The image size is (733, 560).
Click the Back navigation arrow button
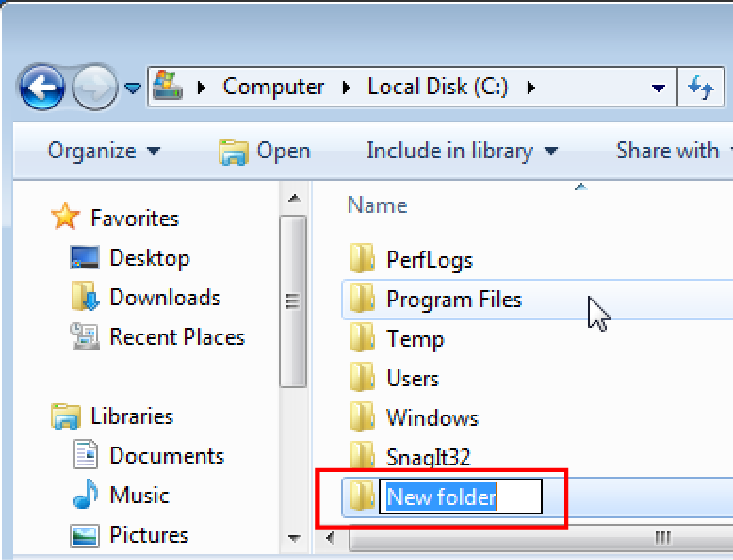pyautogui.click(x=41, y=87)
